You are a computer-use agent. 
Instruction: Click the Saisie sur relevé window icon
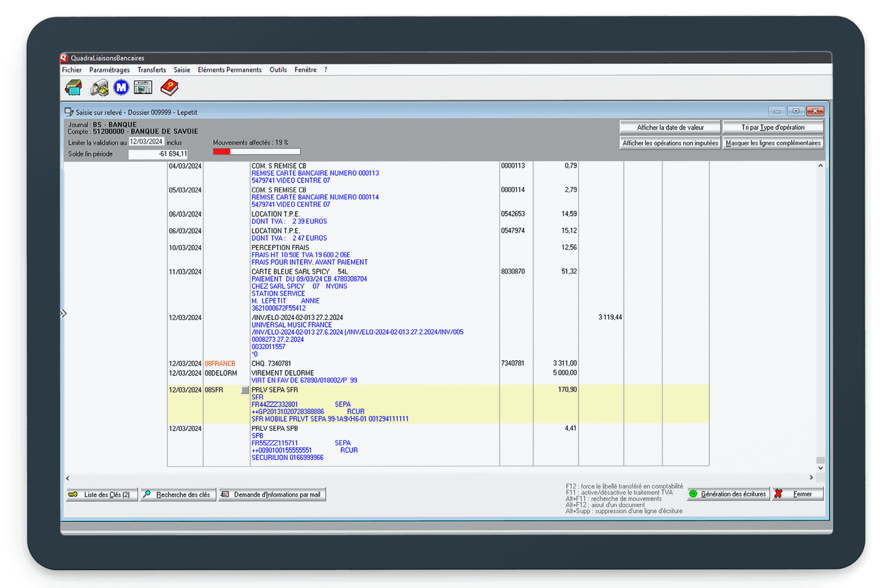point(69,112)
